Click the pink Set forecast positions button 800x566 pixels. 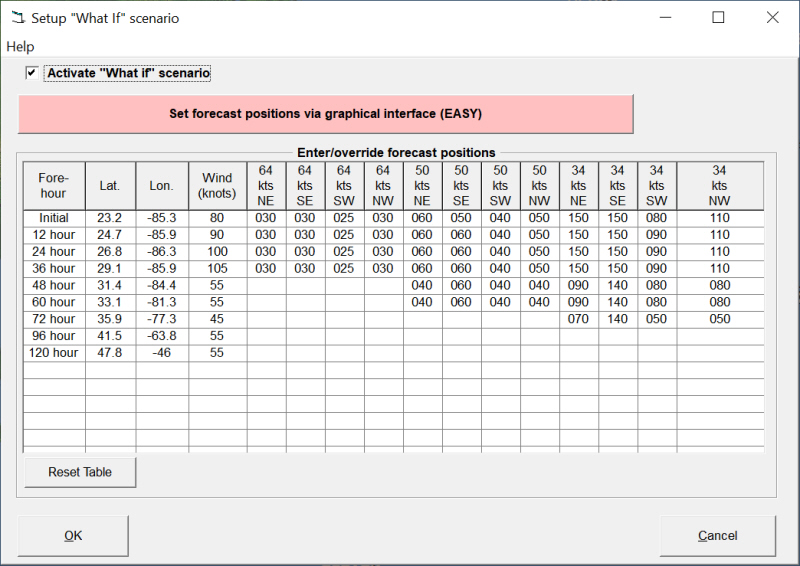pyautogui.click(x=325, y=114)
